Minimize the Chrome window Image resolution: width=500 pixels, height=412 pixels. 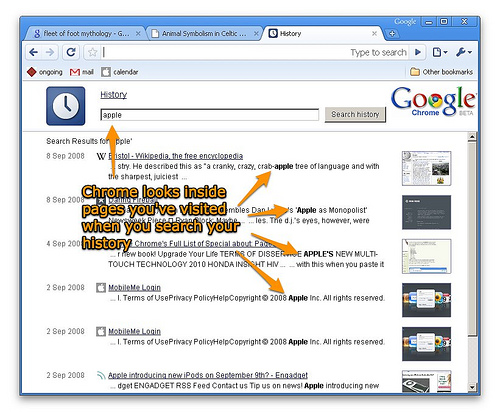[429, 22]
